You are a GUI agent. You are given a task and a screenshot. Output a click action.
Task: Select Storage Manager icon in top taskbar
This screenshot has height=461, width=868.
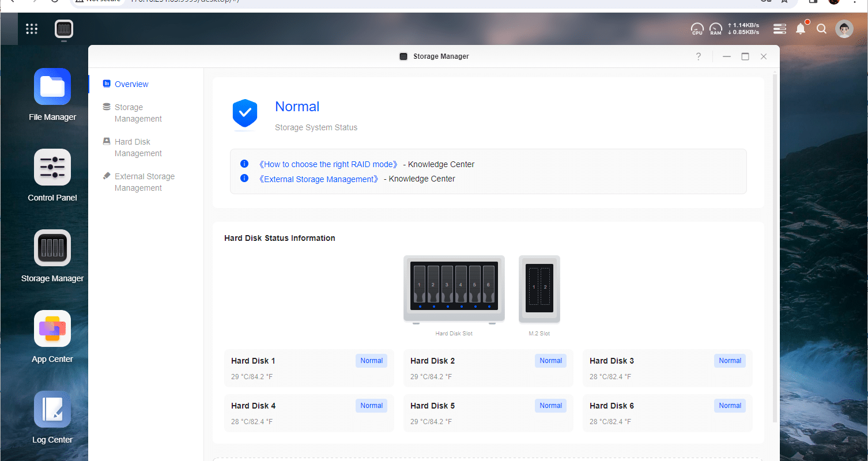point(64,29)
